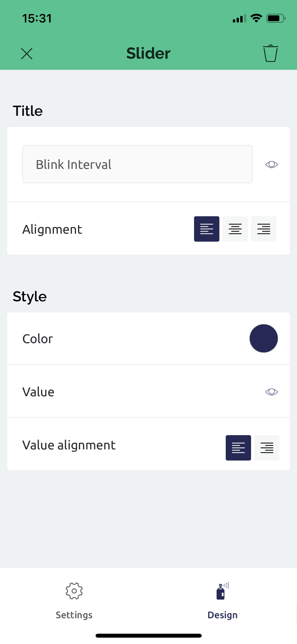297x644 pixels.
Task: Align value to the right
Action: pyautogui.click(x=267, y=448)
